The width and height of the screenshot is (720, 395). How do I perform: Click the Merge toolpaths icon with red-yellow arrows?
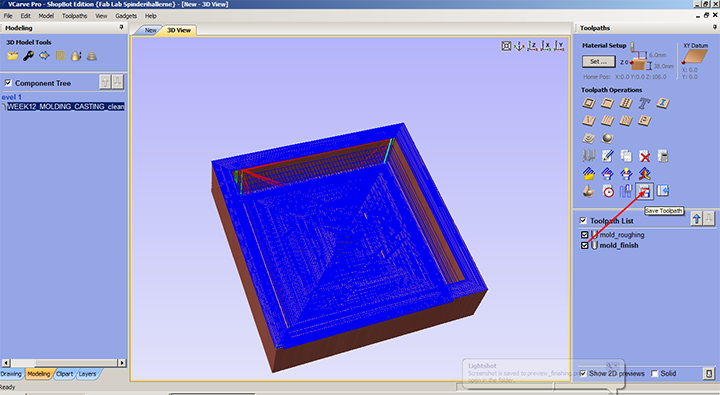[x=644, y=174]
